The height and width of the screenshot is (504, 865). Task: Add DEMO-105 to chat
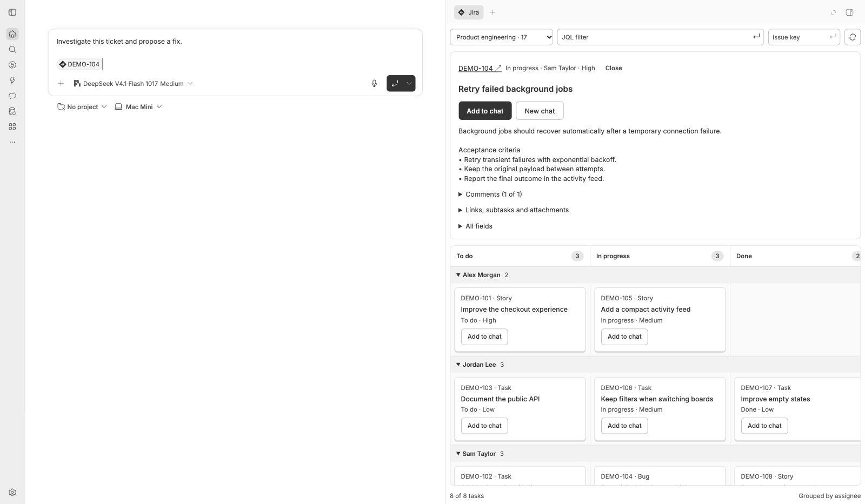point(624,337)
